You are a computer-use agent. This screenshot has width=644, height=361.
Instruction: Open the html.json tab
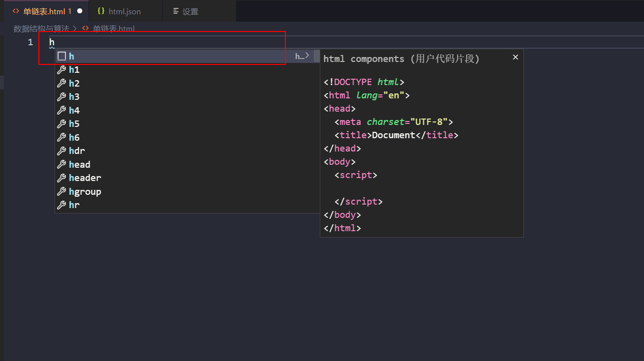point(126,11)
